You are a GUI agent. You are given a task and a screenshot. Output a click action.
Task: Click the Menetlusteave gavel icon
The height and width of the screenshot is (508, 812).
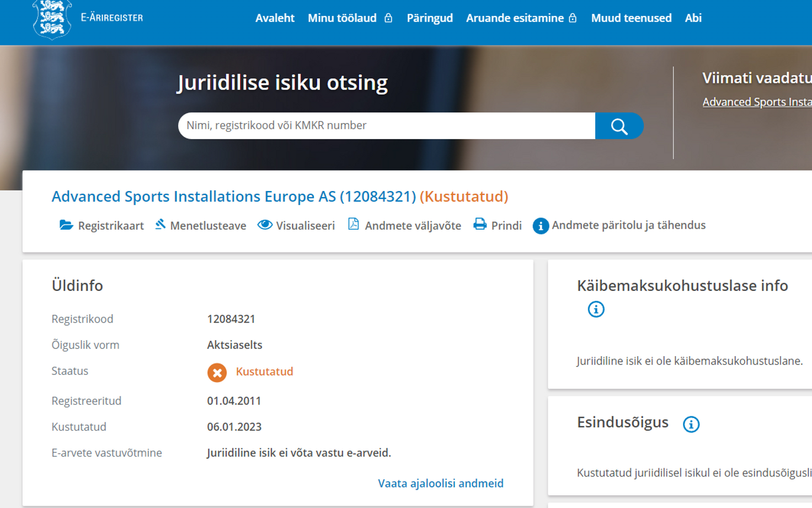(160, 224)
